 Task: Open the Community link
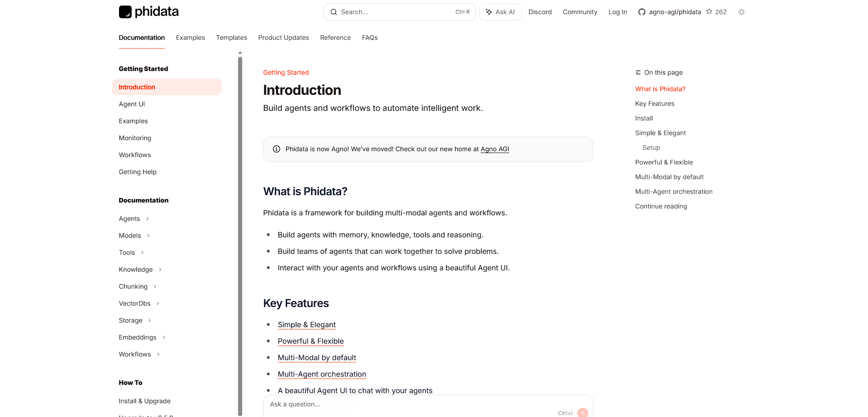580,12
